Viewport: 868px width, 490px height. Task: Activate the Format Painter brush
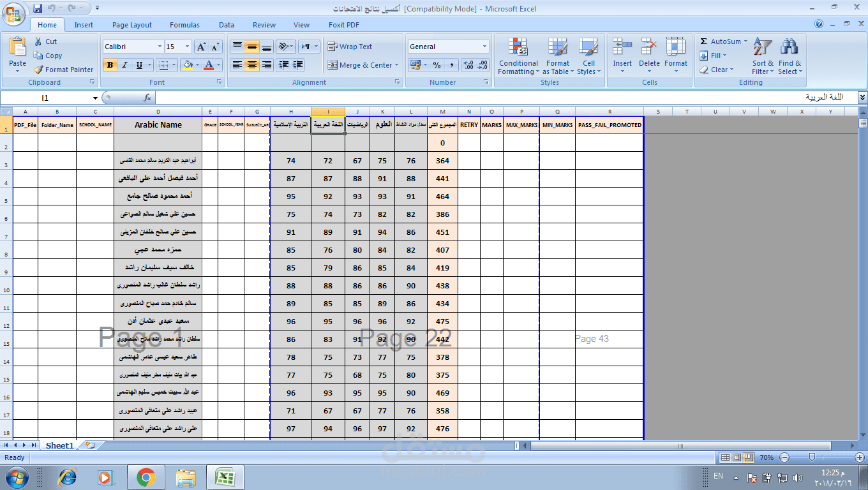coord(38,70)
